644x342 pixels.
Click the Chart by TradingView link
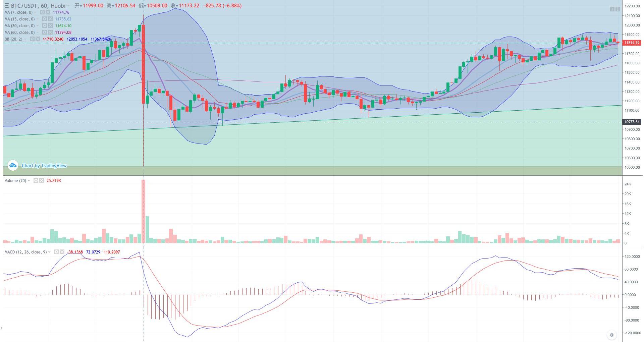(x=44, y=166)
